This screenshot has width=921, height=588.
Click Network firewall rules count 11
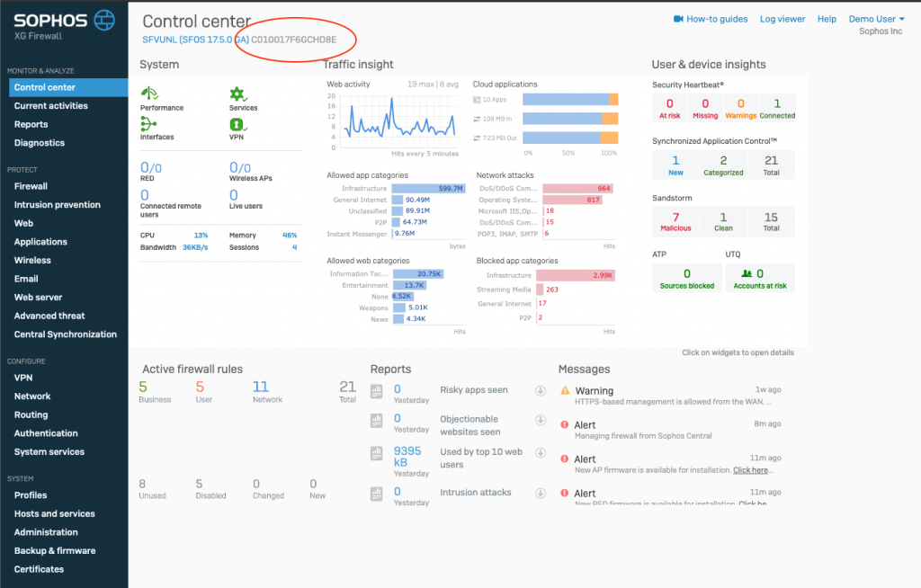[261, 388]
